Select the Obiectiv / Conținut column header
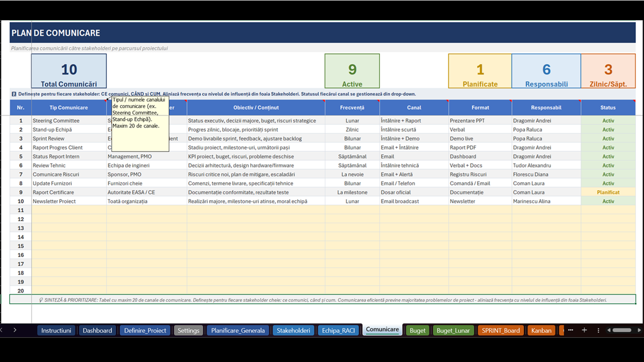This screenshot has height=362, width=644. click(x=256, y=108)
